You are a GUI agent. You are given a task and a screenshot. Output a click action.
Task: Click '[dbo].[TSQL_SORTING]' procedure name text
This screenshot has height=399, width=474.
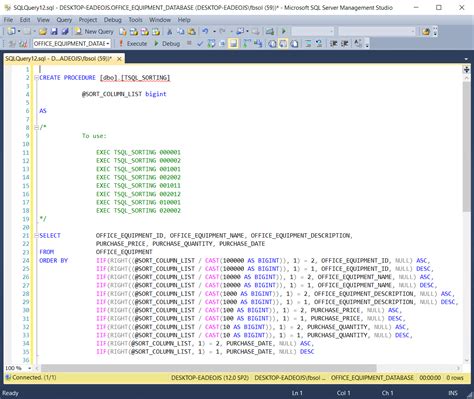tap(135, 78)
